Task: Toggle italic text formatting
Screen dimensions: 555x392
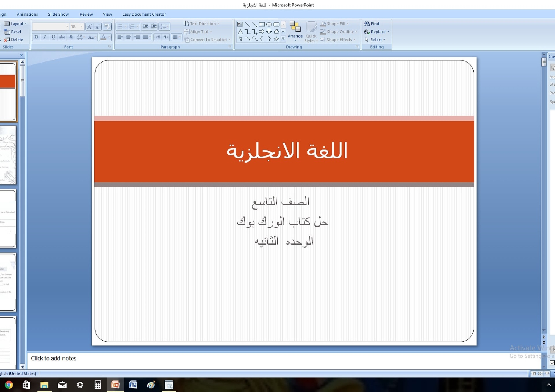Action: coord(45,37)
